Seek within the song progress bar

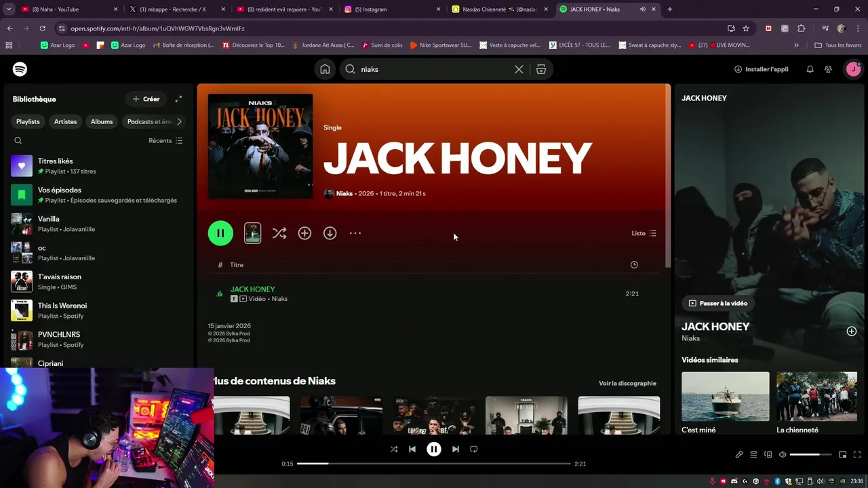pyautogui.click(x=434, y=464)
